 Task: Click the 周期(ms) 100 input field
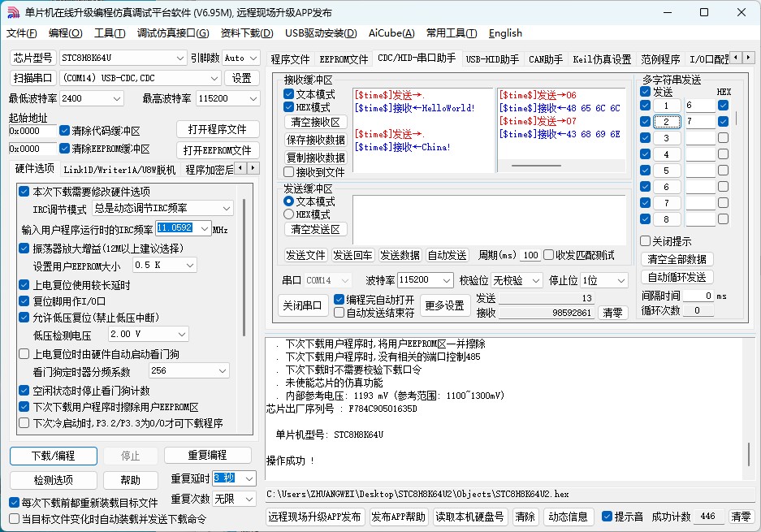(x=530, y=255)
